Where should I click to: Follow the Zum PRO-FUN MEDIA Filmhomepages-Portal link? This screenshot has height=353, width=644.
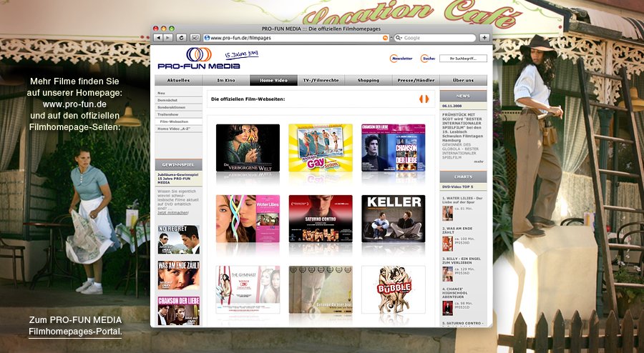pyautogui.click(x=75, y=326)
